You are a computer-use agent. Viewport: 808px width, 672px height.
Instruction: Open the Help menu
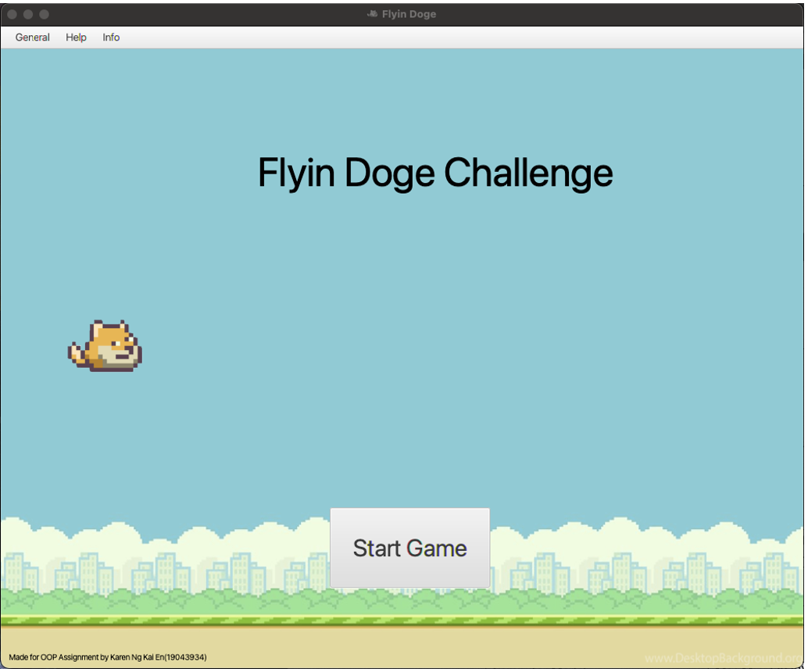point(76,38)
